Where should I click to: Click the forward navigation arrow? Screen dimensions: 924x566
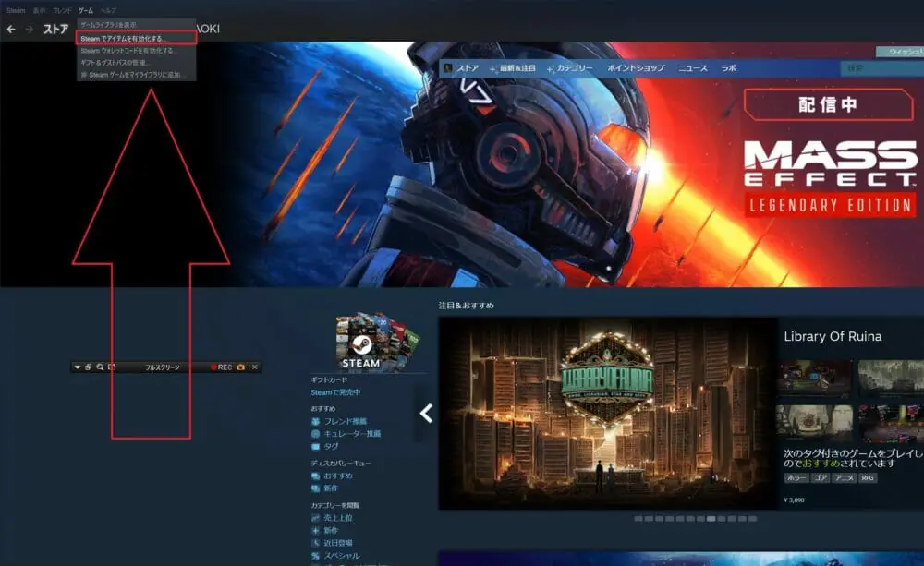click(x=29, y=30)
